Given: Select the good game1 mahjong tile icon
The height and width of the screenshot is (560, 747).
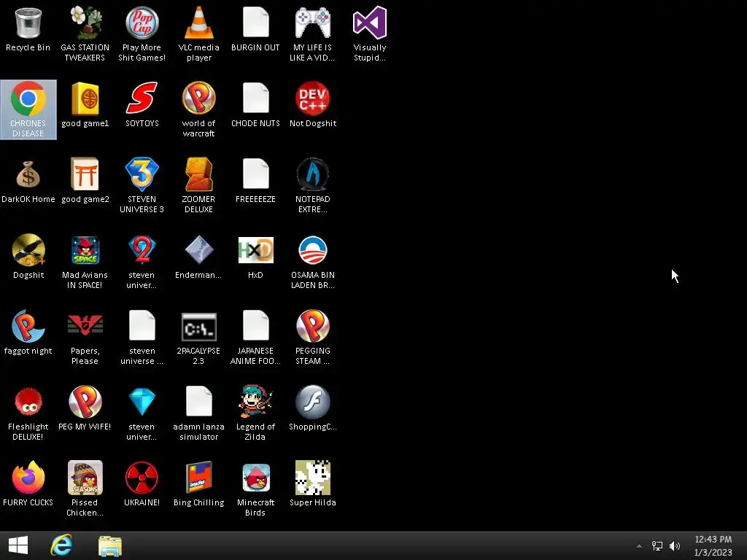Looking at the screenshot, I should (x=85, y=98).
